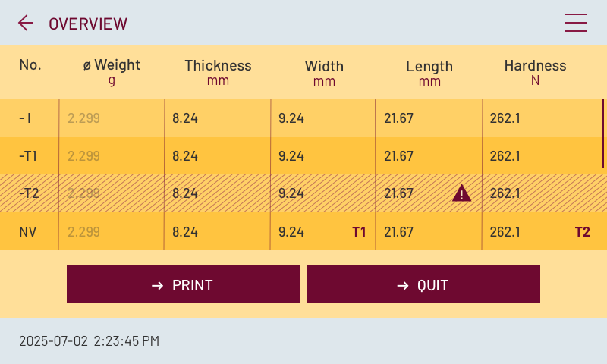Open the hamburger menu
This screenshot has width=607, height=364.
click(576, 23)
